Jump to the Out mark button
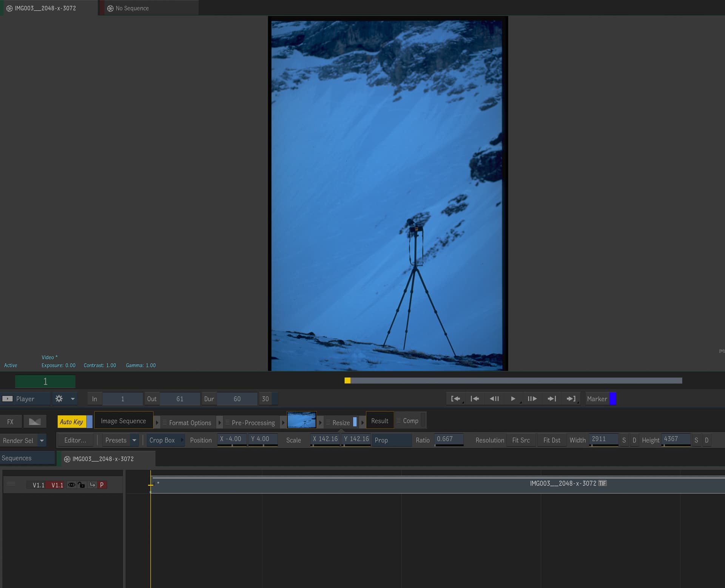This screenshot has height=588, width=725. coord(571,399)
